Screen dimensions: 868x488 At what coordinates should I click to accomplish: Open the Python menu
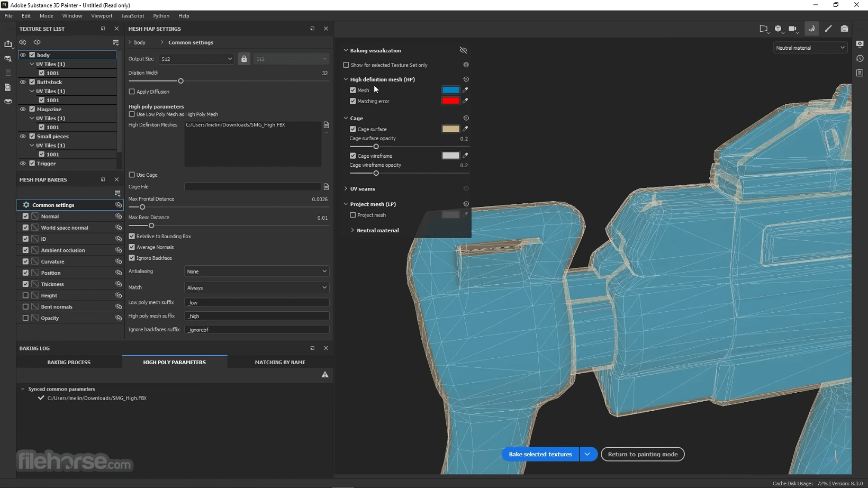point(161,16)
